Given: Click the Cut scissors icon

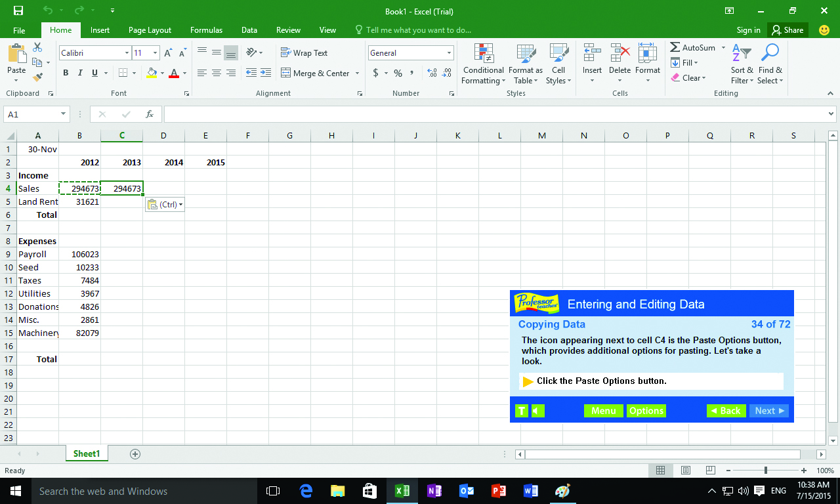Looking at the screenshot, I should 37,47.
